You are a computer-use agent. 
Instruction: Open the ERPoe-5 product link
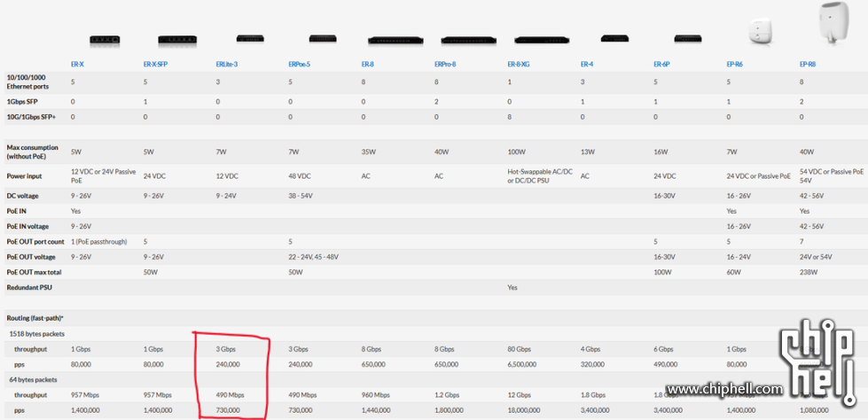(x=300, y=64)
